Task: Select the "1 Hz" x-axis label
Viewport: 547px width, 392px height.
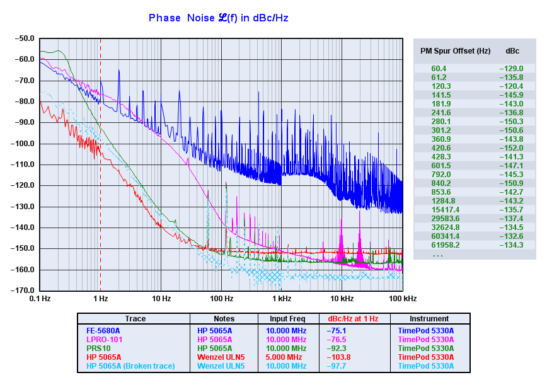Action: point(100,299)
